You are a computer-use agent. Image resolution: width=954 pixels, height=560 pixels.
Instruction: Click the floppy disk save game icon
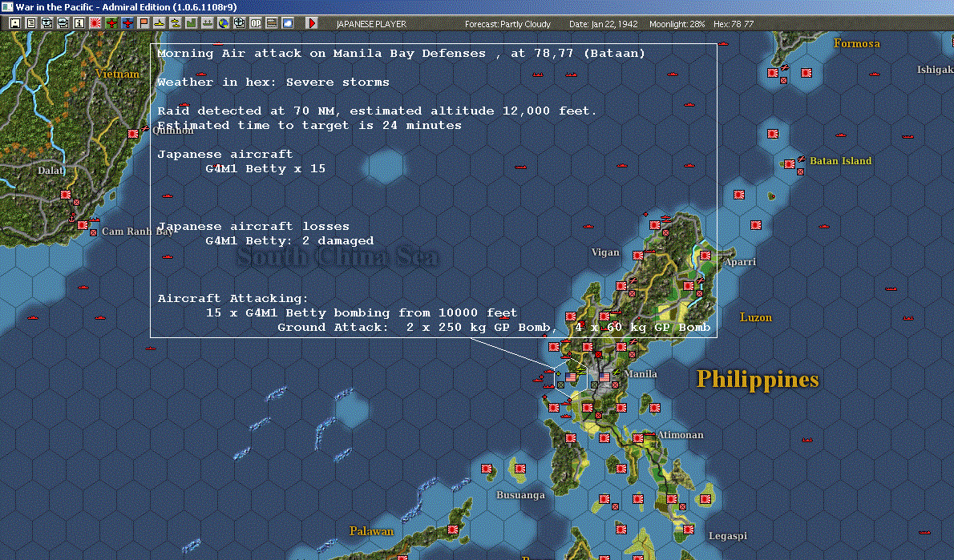(15, 23)
